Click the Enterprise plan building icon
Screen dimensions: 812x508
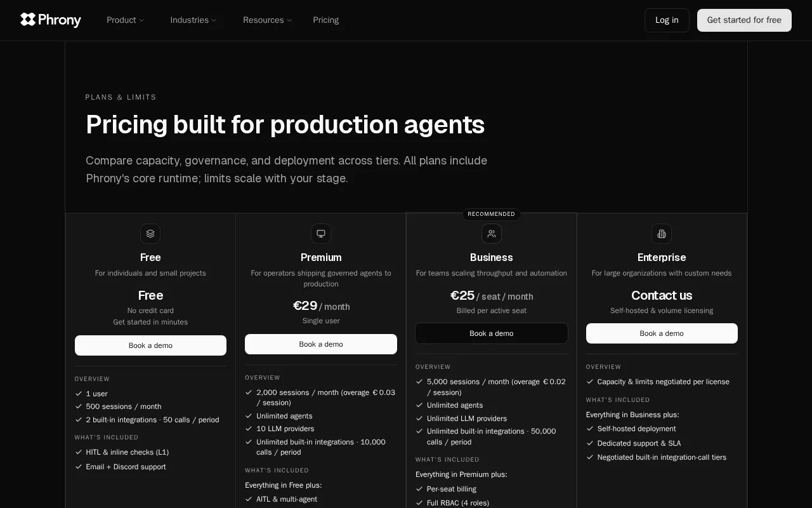(x=662, y=234)
